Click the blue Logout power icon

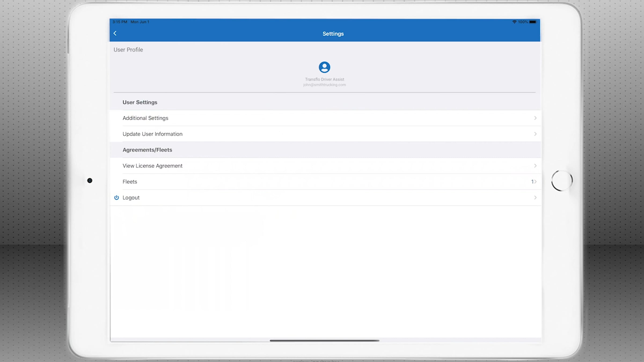(x=116, y=198)
